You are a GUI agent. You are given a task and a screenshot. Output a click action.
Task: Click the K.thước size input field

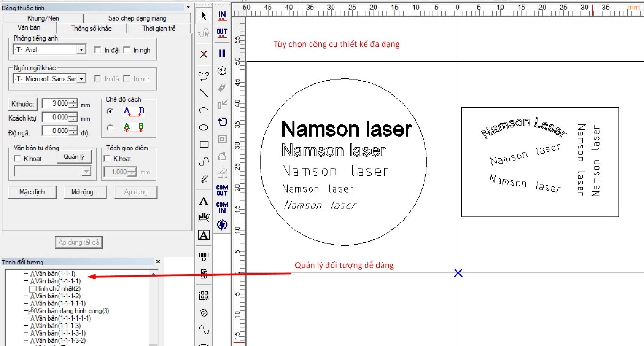pos(56,103)
